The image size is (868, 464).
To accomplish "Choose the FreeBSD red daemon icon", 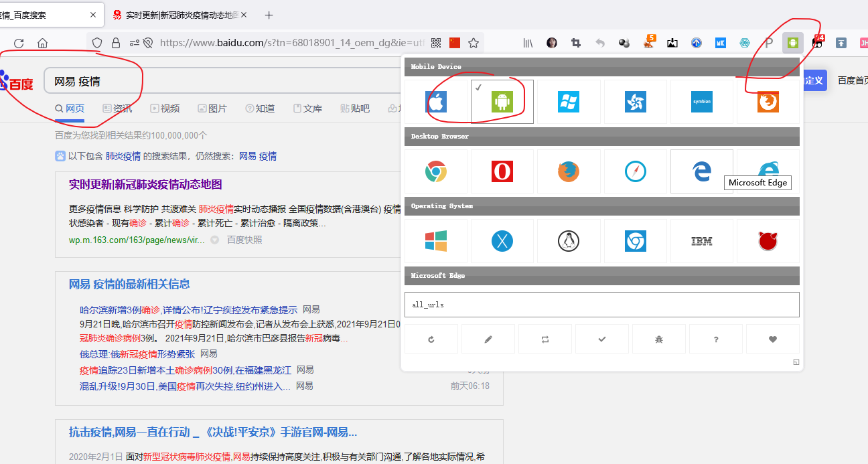I will point(768,241).
